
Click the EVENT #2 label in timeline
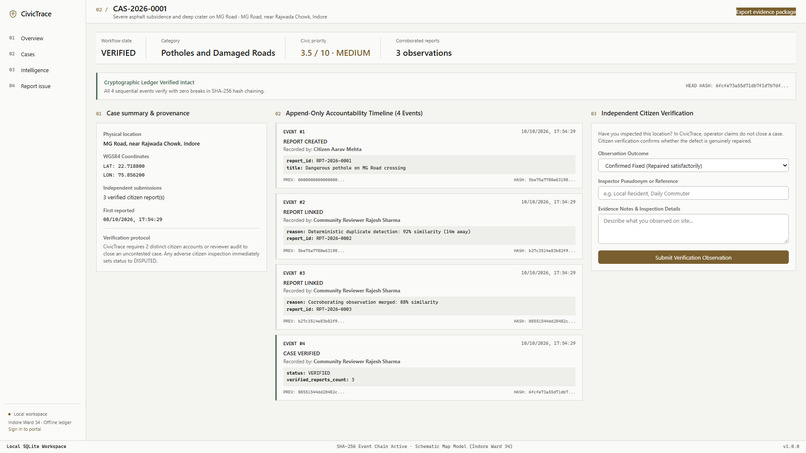[x=294, y=203]
